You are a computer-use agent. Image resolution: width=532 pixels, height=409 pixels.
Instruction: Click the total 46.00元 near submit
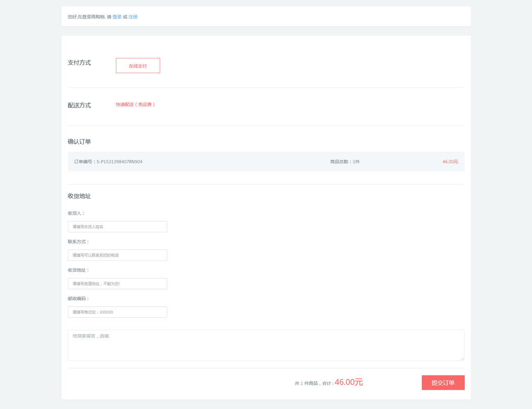tap(349, 382)
